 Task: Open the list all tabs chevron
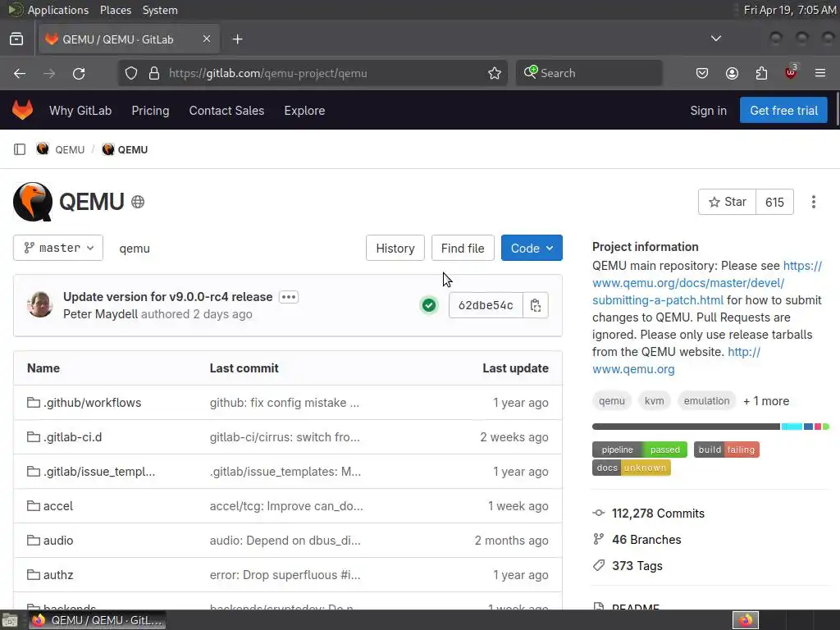point(715,39)
